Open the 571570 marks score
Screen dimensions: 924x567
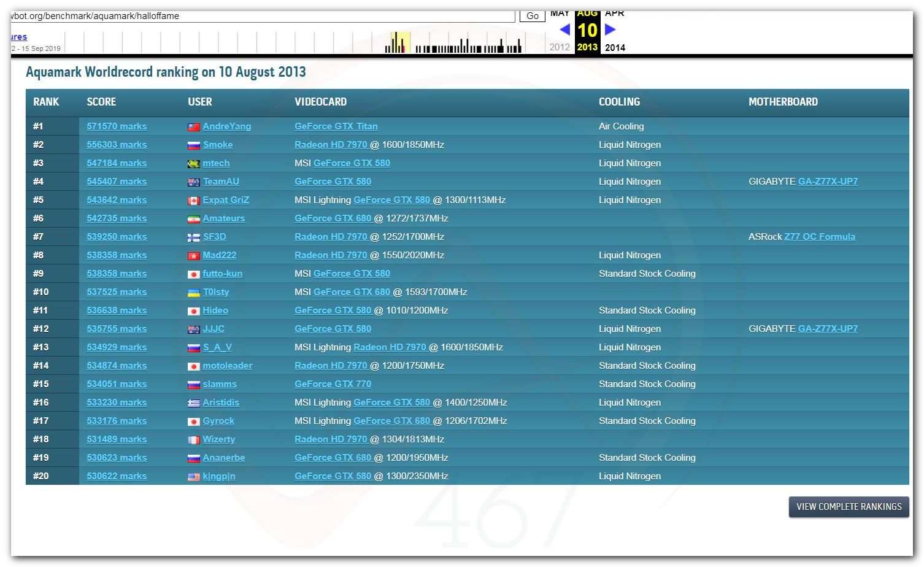[x=117, y=126]
